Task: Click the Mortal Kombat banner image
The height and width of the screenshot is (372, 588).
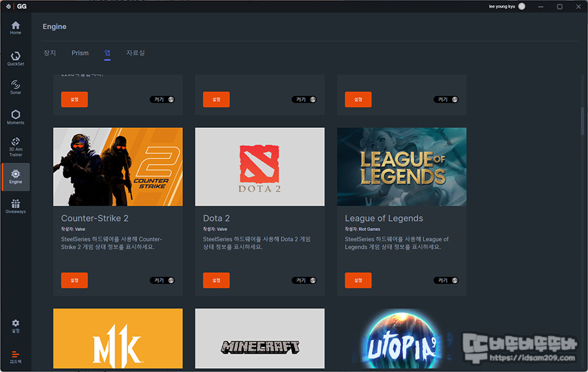Action: (118, 338)
